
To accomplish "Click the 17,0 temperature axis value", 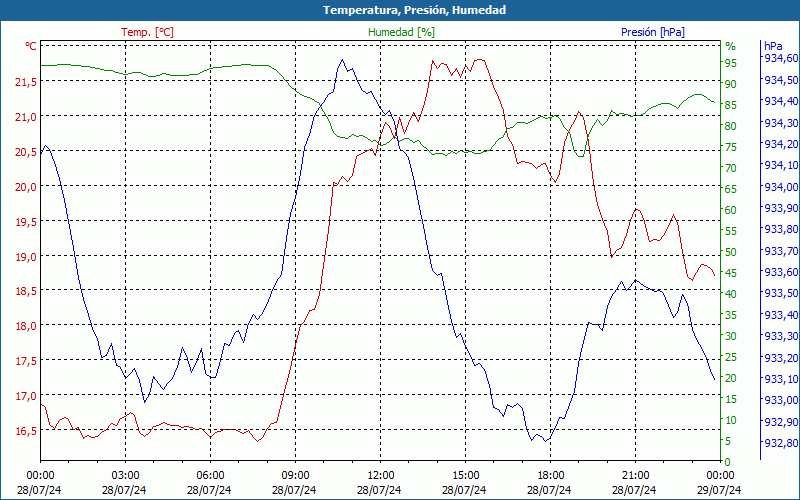I will (x=27, y=396).
